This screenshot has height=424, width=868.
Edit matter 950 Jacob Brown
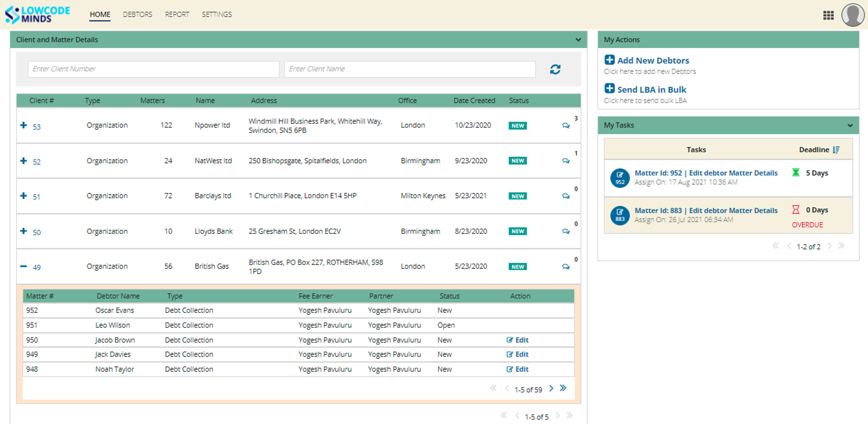point(518,340)
